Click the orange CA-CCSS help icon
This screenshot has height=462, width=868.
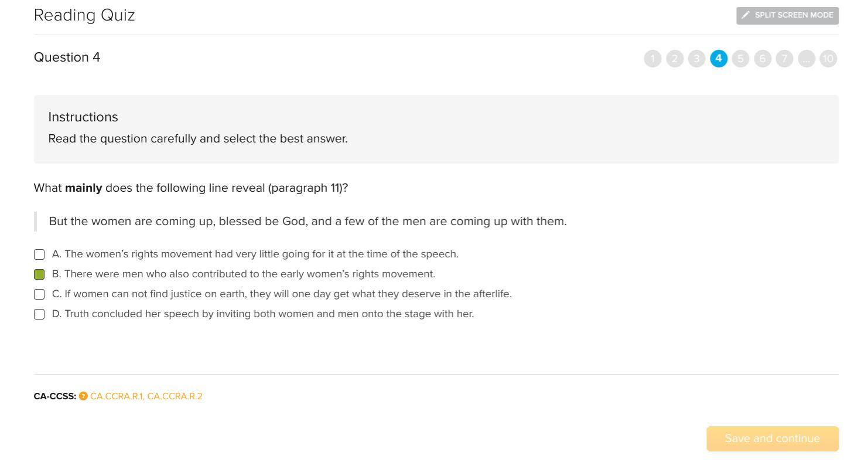click(x=83, y=396)
